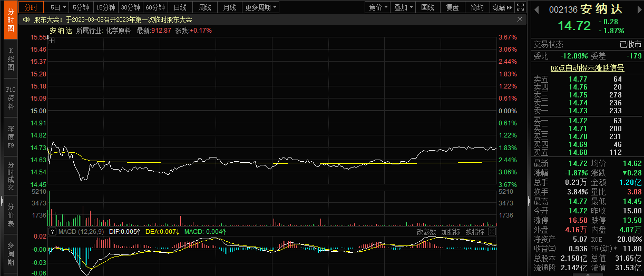Screen dimensions: 644x276
Task: Expand the 5日 period dropdown
Action: coord(58,7)
